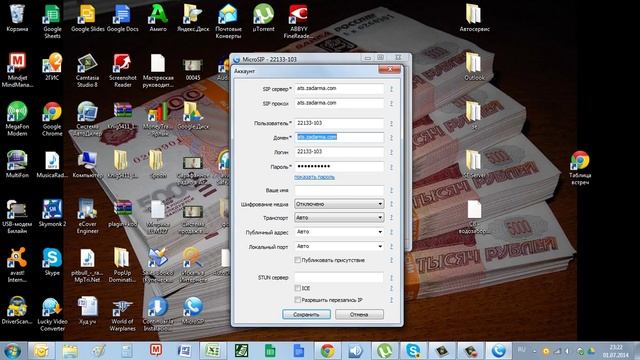Click help mark beside Пароль field
This screenshot has height=360, width=640.
tap(391, 167)
